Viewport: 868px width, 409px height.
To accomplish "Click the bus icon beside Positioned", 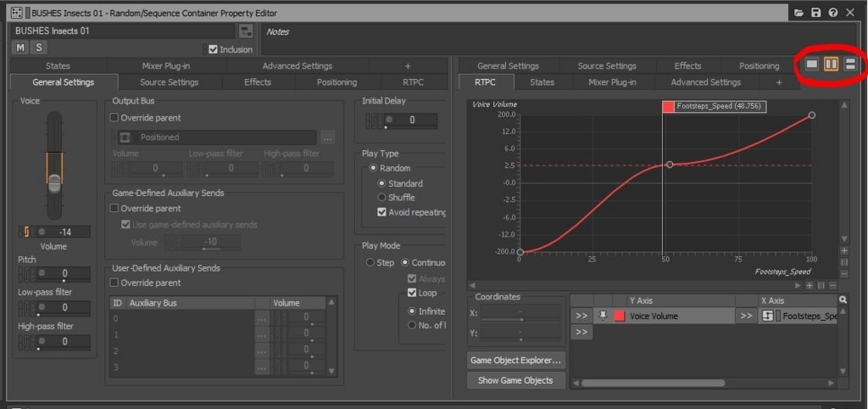I will 125,137.
